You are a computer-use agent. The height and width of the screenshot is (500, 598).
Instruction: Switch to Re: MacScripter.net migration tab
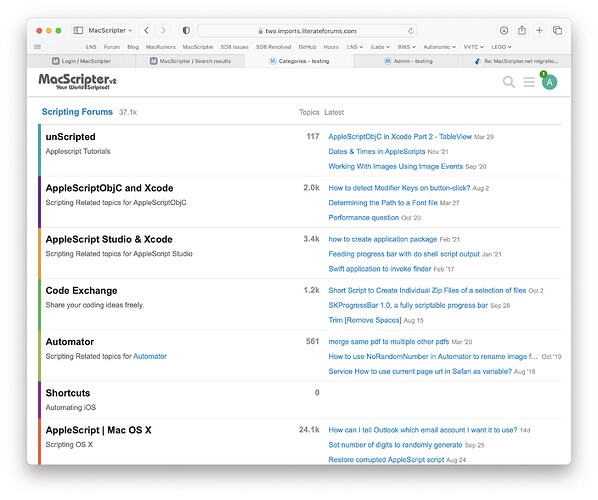pos(516,61)
